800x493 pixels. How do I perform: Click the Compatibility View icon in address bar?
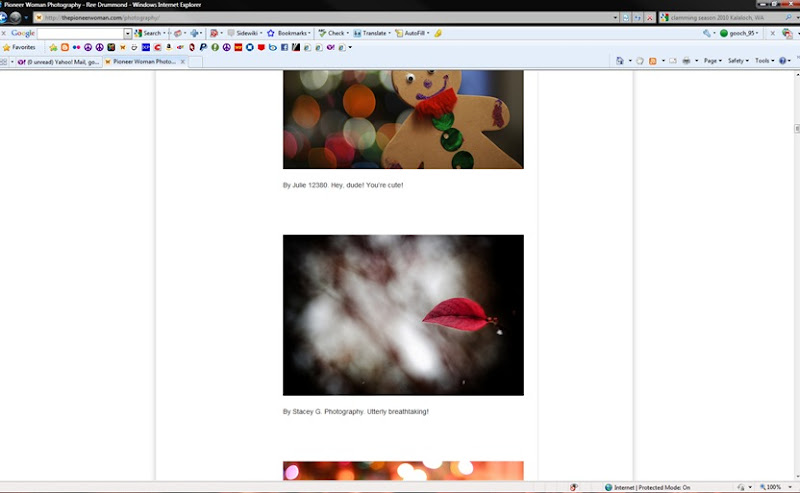point(626,18)
